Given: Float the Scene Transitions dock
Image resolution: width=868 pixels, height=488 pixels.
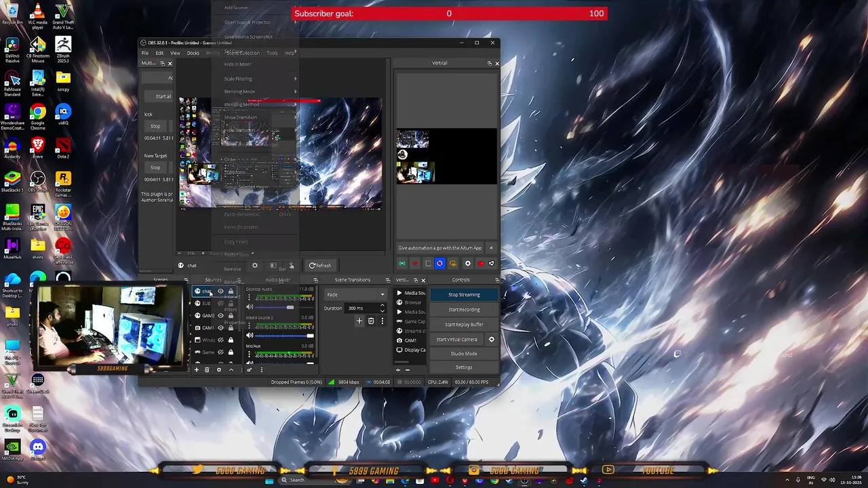Looking at the screenshot, I should [x=388, y=280].
